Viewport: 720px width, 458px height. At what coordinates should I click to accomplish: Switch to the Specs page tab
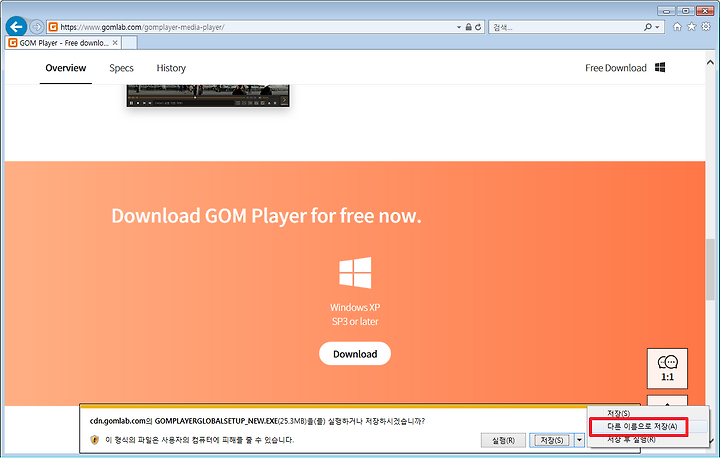121,68
